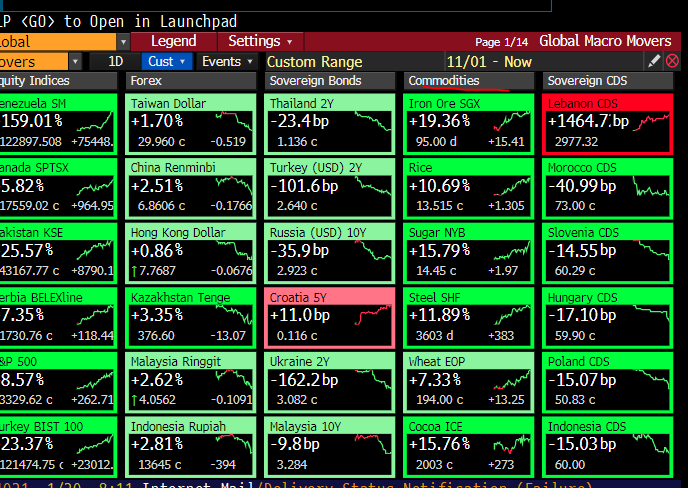Click the +1464.7 bp Lebanon value
The width and height of the screenshot is (688, 488).
tap(588, 121)
